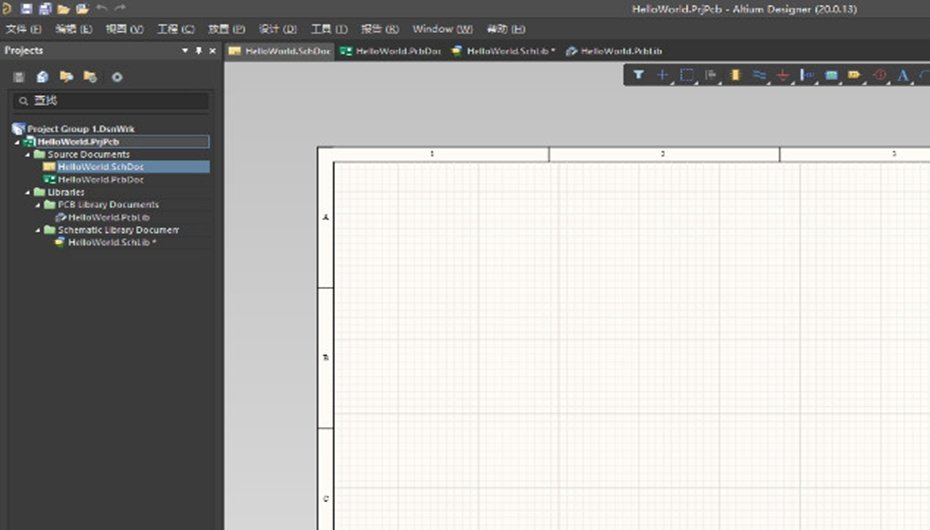Select the Source Documents folder label

pos(88,154)
